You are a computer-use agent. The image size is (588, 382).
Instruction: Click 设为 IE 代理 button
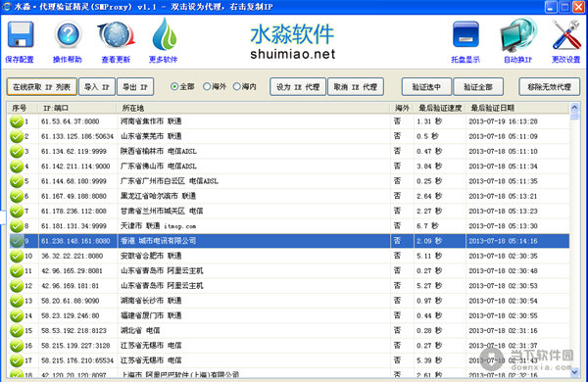[x=298, y=87]
